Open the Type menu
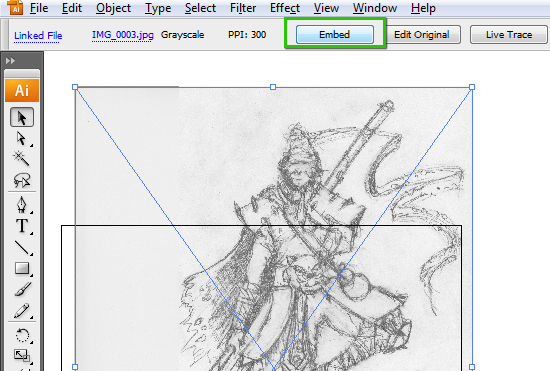 [x=158, y=8]
